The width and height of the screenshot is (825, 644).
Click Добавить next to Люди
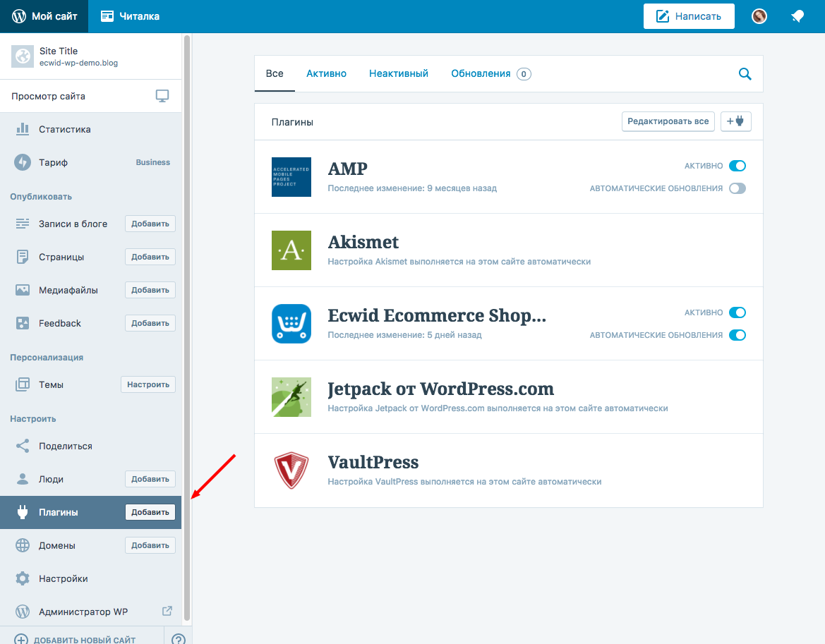(150, 479)
